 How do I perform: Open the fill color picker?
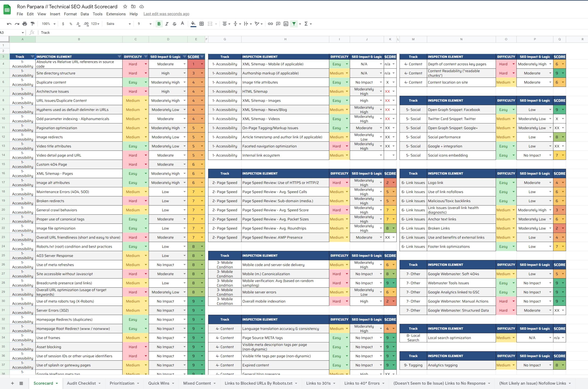tap(193, 24)
